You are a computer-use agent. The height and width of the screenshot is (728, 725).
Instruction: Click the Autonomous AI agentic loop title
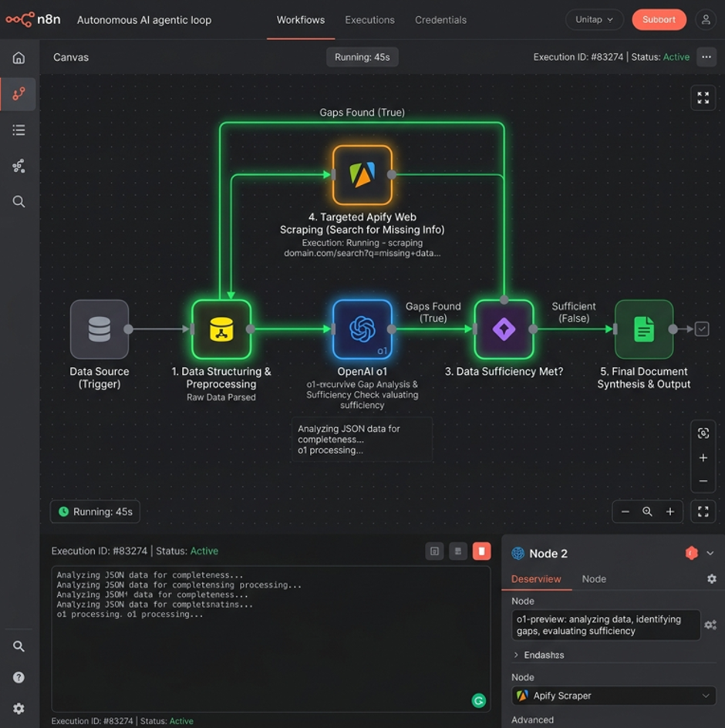(144, 20)
